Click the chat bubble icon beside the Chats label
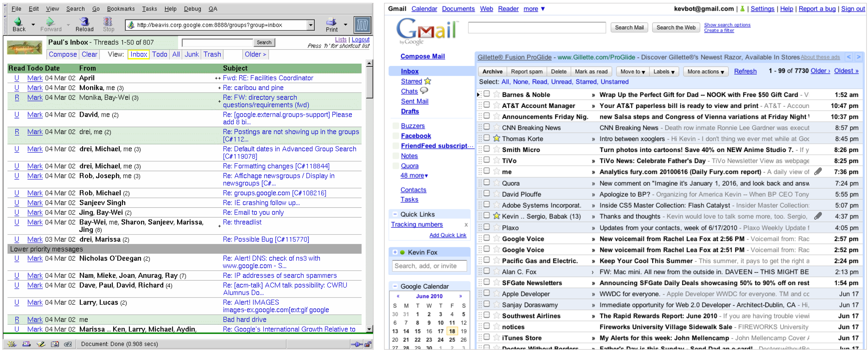Screen dimensions: 868x353 [x=424, y=90]
